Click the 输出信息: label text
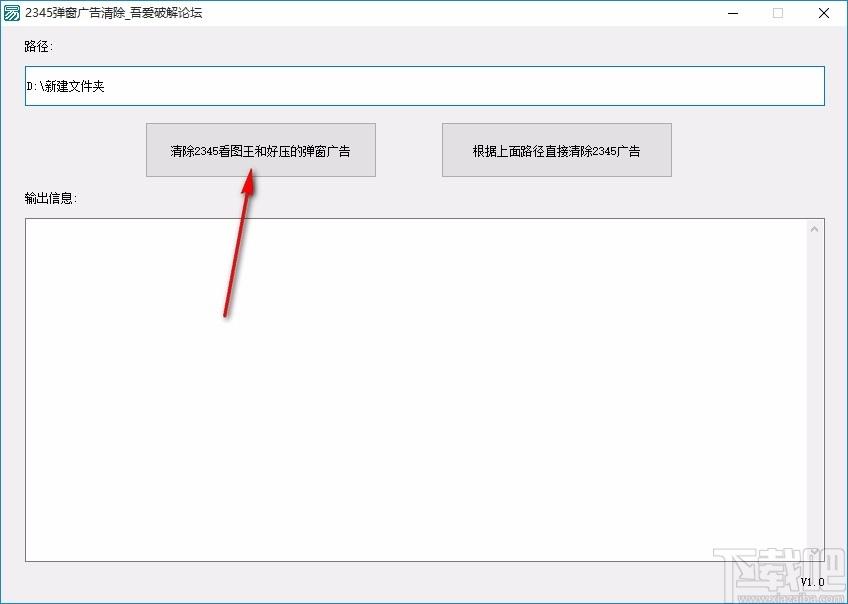The height and width of the screenshot is (604, 848). pos(51,198)
